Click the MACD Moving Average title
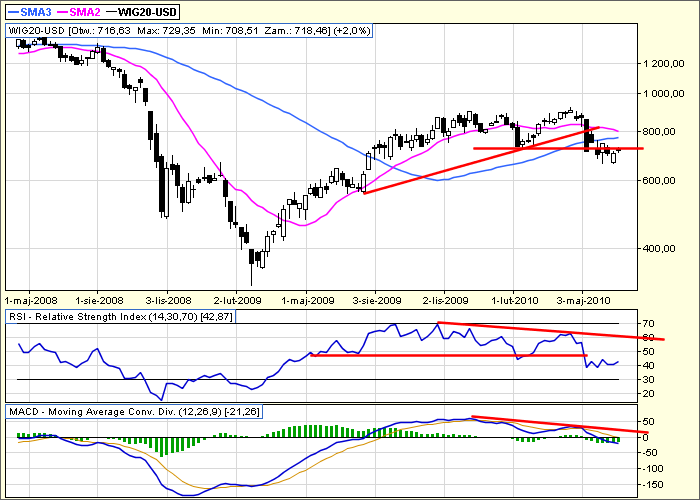This screenshot has width=700, height=500. (x=134, y=412)
